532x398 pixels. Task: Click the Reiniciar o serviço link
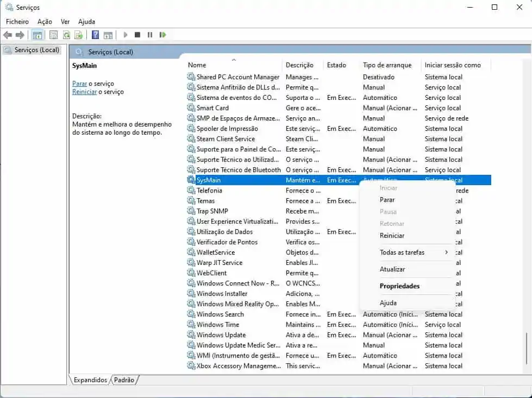(x=84, y=92)
